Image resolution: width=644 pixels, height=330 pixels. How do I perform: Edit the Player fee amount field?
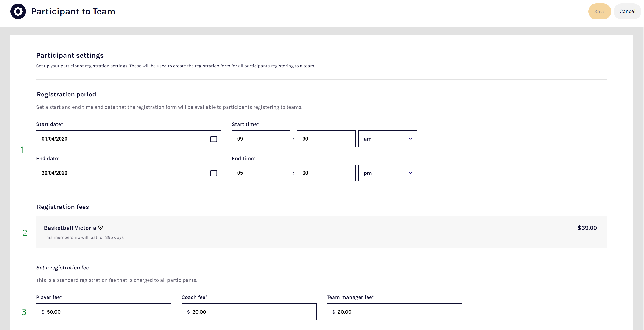point(104,312)
